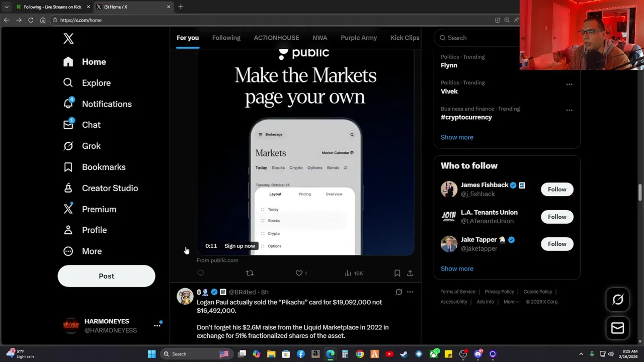The width and height of the screenshot is (644, 362).
Task: Open Premium in the sidebar
Action: tap(90, 209)
